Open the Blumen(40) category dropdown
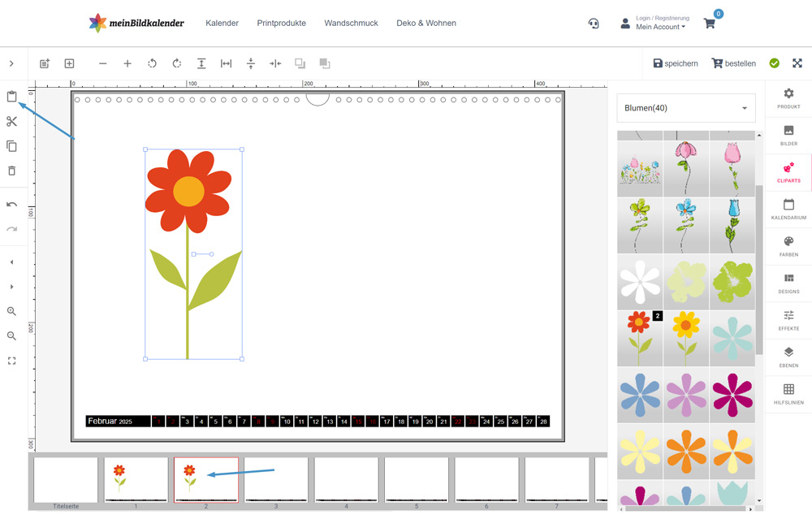Viewport: 812px width, 515px height. [x=686, y=108]
